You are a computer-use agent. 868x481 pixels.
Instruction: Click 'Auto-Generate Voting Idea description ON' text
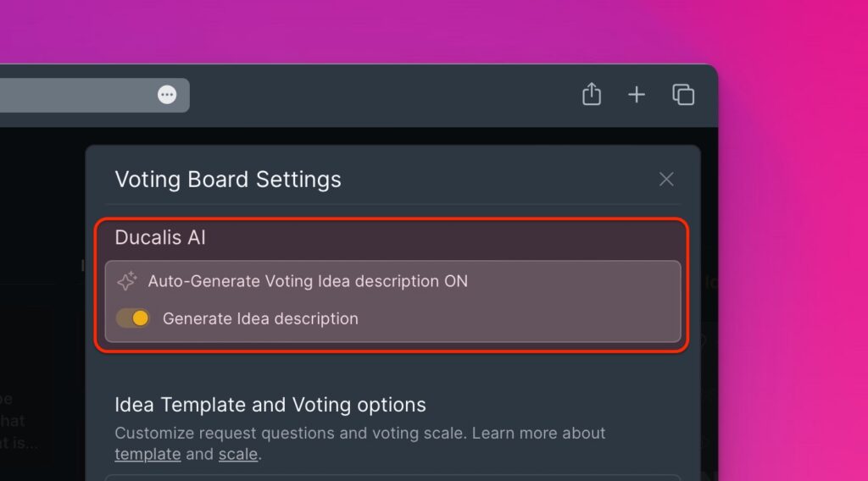(308, 281)
